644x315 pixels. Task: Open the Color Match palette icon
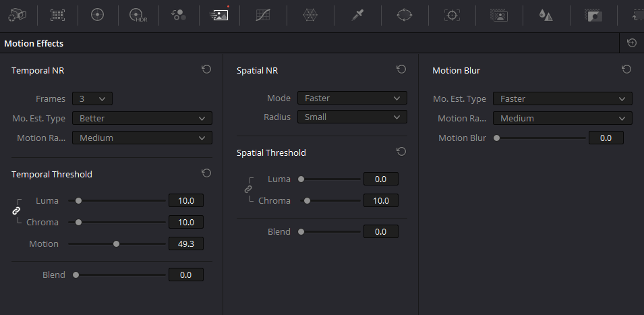57,16
